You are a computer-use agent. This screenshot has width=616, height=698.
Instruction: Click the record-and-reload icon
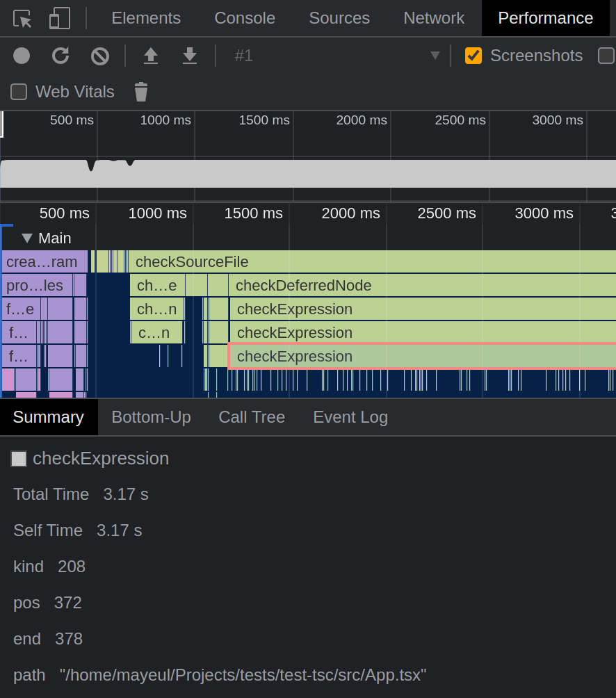[x=60, y=56]
